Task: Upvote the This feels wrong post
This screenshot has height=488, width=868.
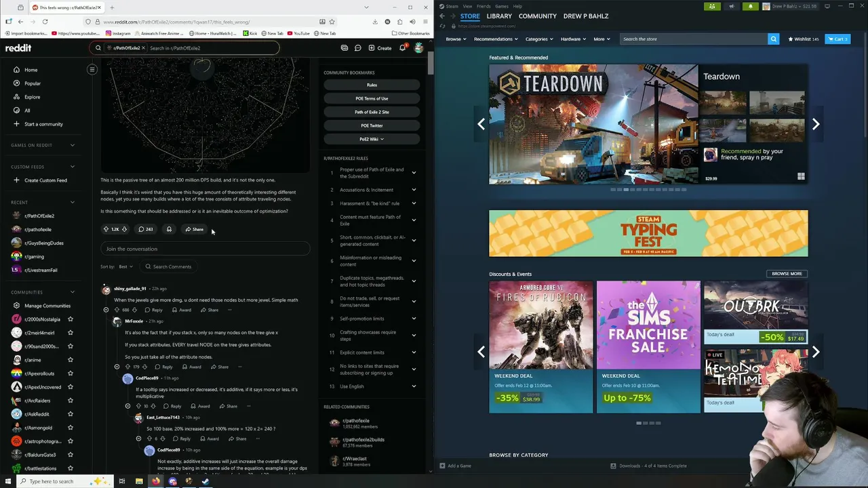Action: click(x=106, y=229)
